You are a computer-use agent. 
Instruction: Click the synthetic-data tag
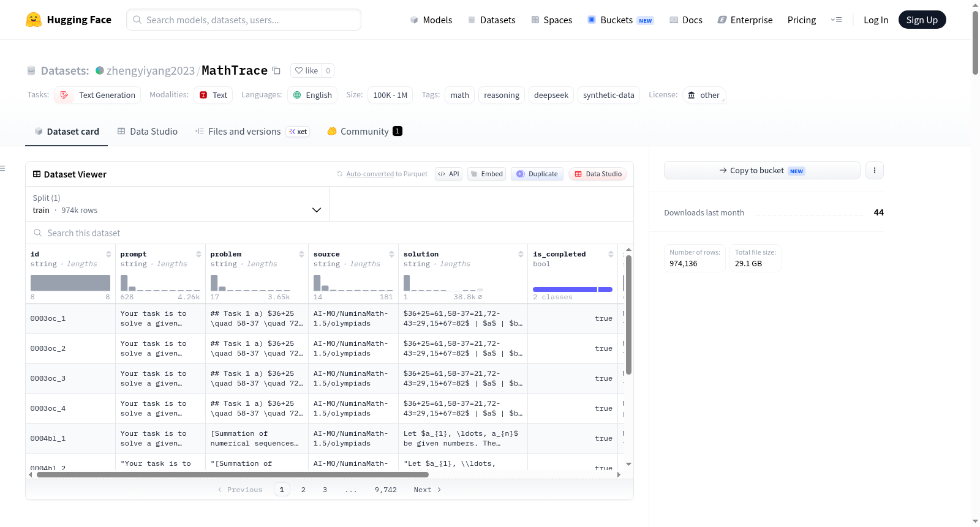609,95
